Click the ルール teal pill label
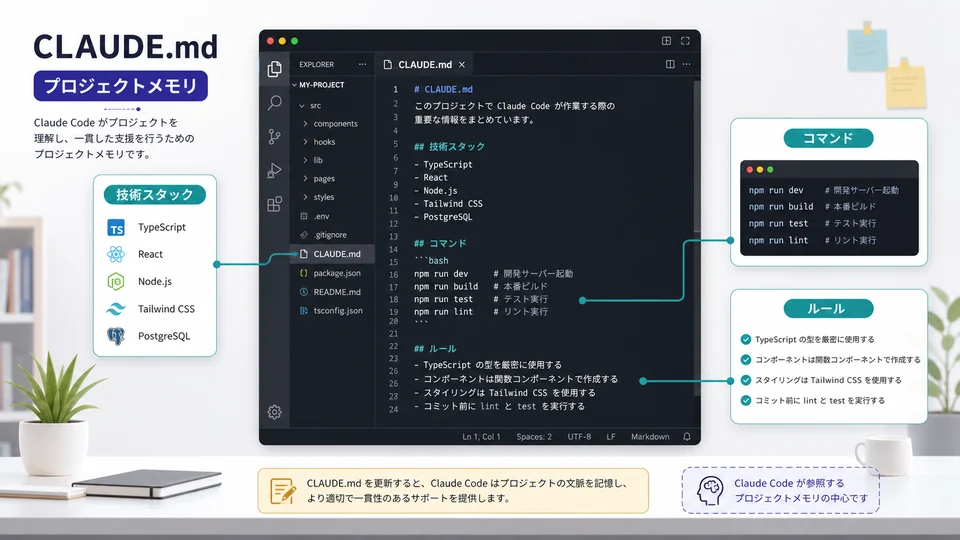The height and width of the screenshot is (540, 960). click(x=828, y=309)
